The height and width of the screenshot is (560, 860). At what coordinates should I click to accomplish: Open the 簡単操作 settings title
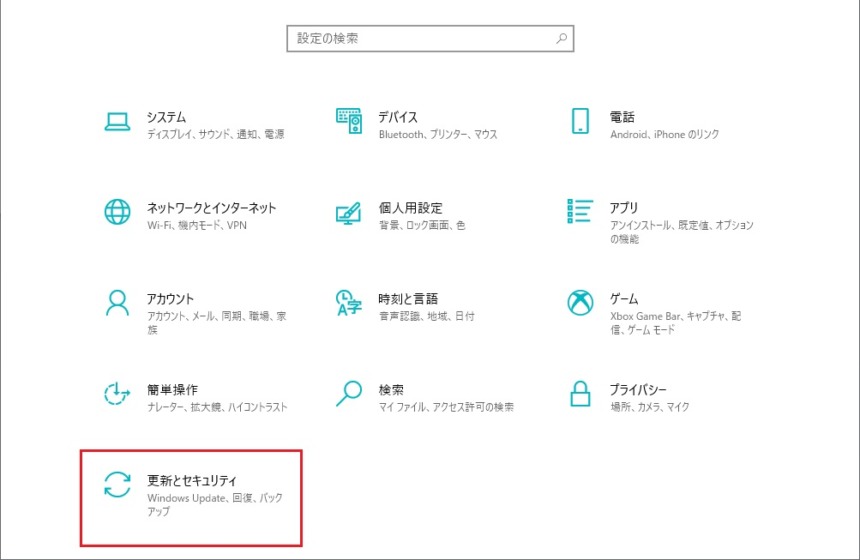pos(172,390)
